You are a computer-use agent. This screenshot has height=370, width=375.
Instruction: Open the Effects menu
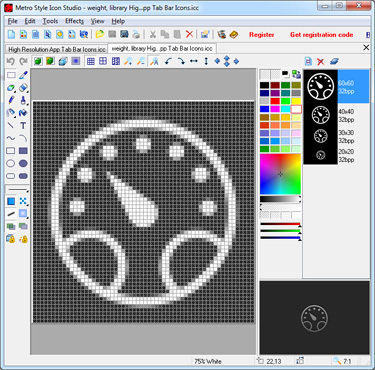pyautogui.click(x=74, y=21)
